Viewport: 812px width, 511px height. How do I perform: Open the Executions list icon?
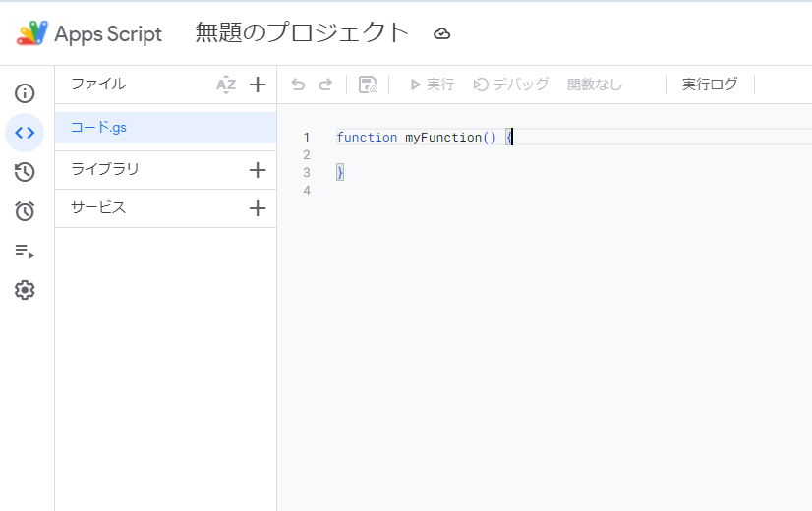pyautogui.click(x=25, y=252)
